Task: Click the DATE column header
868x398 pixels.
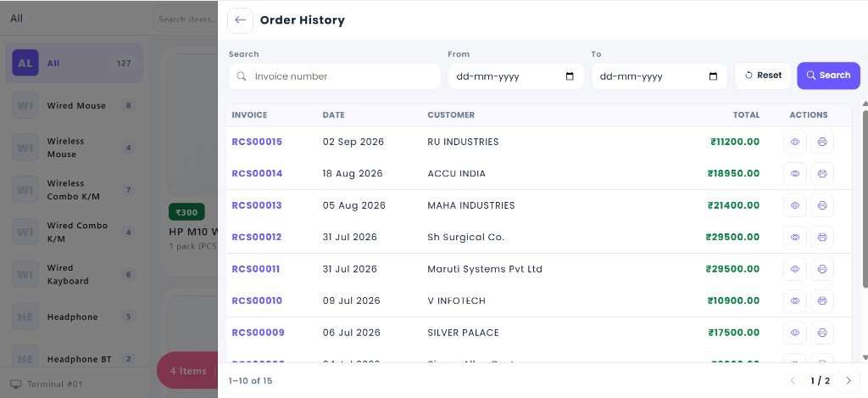Action: [x=333, y=115]
